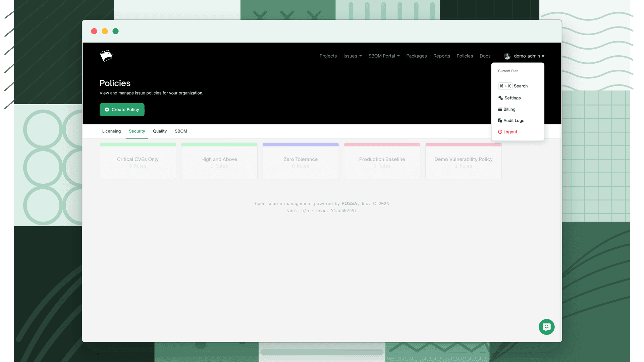The width and height of the screenshot is (644, 362).
Task: Click the demo-admin avatar image
Action: [507, 56]
